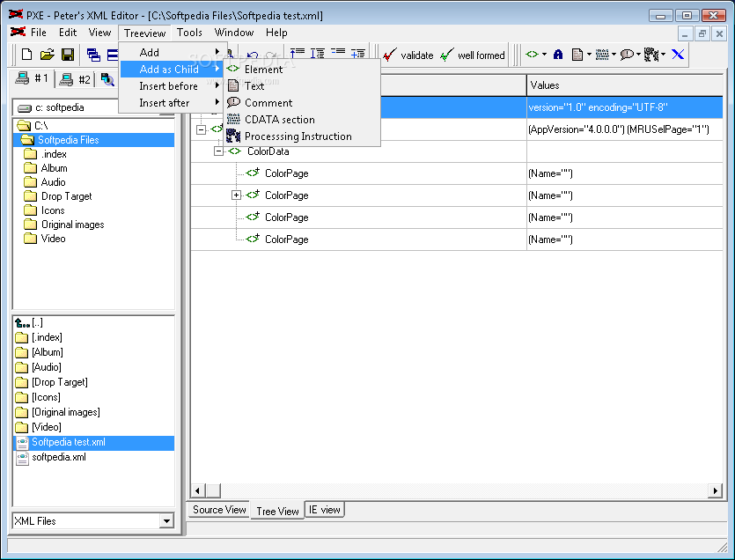Open dropdown arrow beside CDATA toolbar icon
This screenshot has height=560, width=735.
[x=614, y=55]
